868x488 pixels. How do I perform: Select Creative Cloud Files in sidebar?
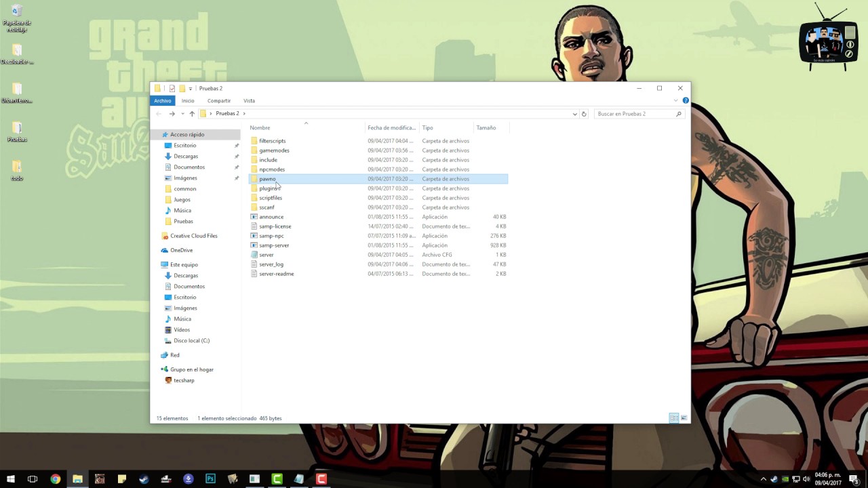193,236
